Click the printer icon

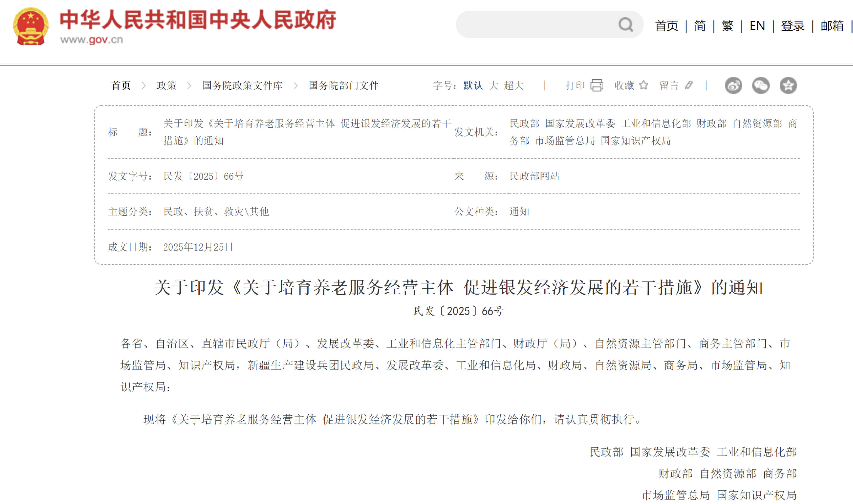click(x=597, y=85)
